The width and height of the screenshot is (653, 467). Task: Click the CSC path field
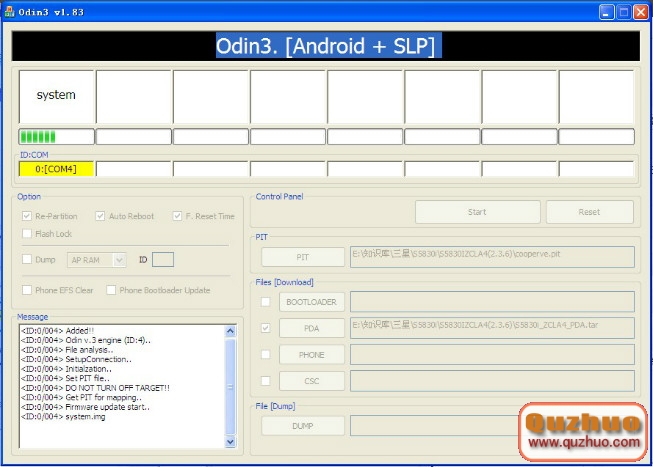tap(492, 381)
